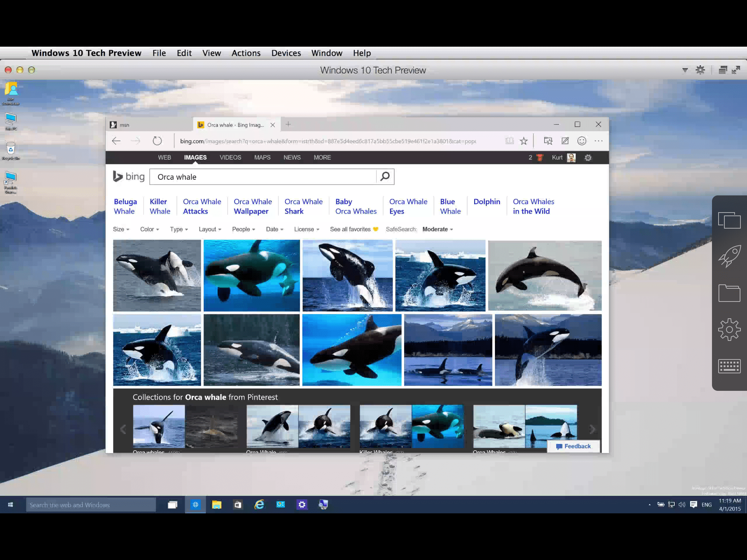Switch to Bing WEB search tab
747x560 pixels.
[165, 157]
